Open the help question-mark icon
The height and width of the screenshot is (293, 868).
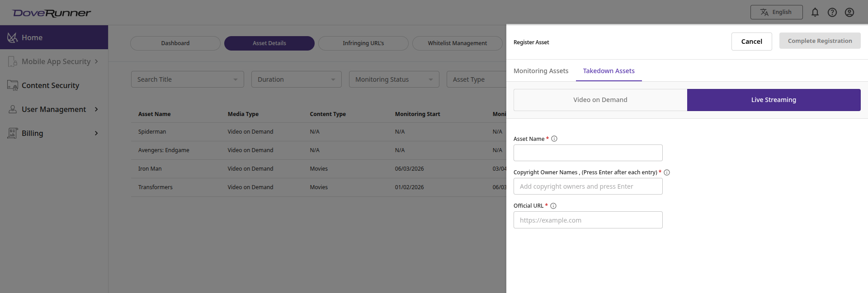coord(832,12)
